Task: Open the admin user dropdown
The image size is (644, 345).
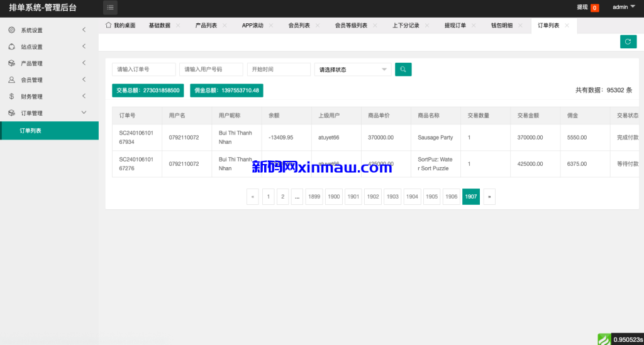Action: click(623, 7)
